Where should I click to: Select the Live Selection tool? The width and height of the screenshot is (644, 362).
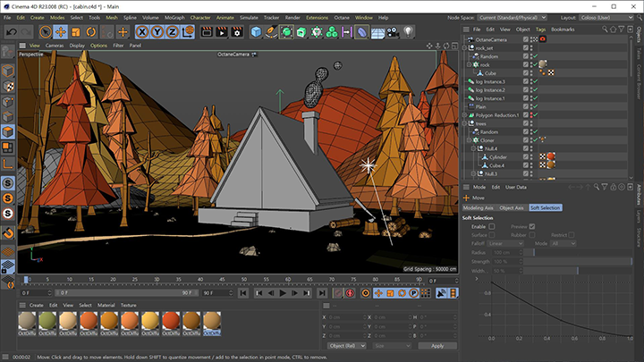click(x=46, y=31)
